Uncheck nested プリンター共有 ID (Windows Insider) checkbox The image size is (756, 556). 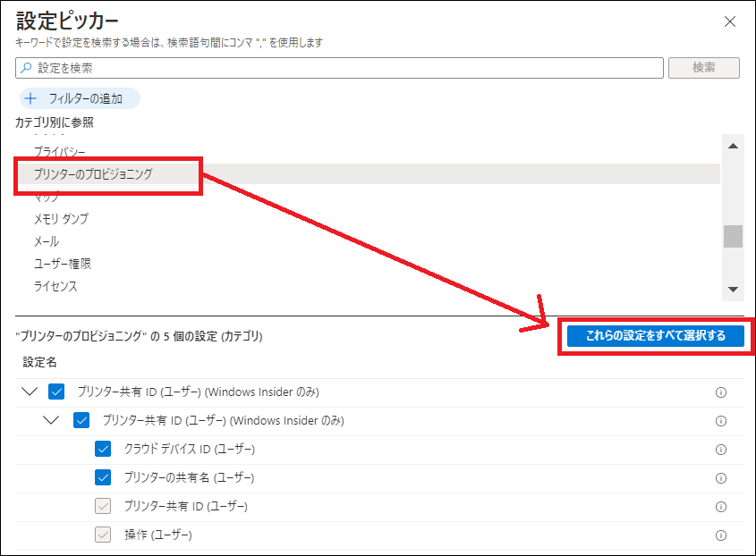(x=81, y=420)
